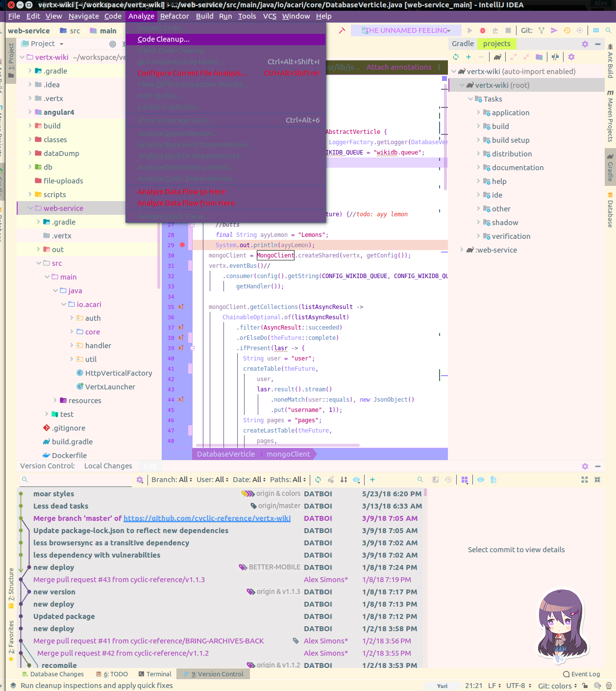The width and height of the screenshot is (616, 691).
Task: Select Code Cleanup from the Analyze menu
Action: pos(163,39)
